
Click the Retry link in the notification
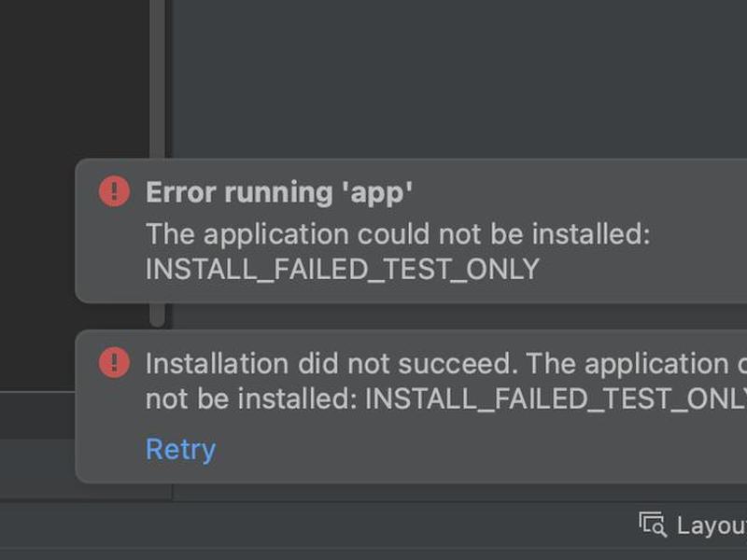click(180, 449)
